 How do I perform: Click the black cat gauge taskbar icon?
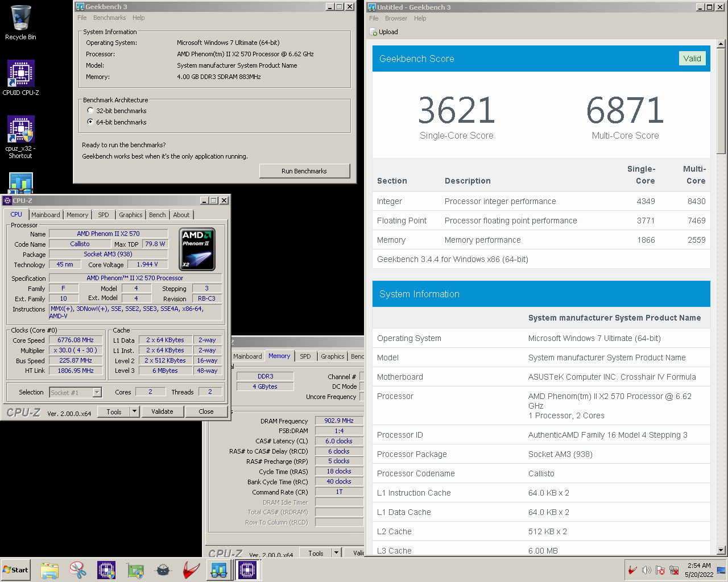click(x=163, y=569)
